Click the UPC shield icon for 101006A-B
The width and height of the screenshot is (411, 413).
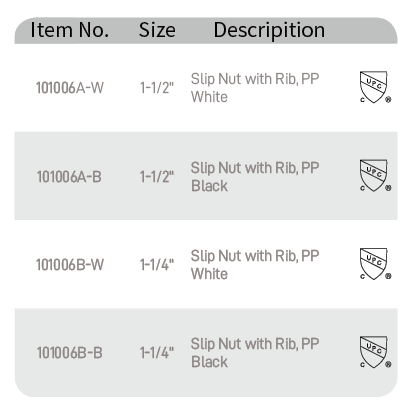coord(375,175)
